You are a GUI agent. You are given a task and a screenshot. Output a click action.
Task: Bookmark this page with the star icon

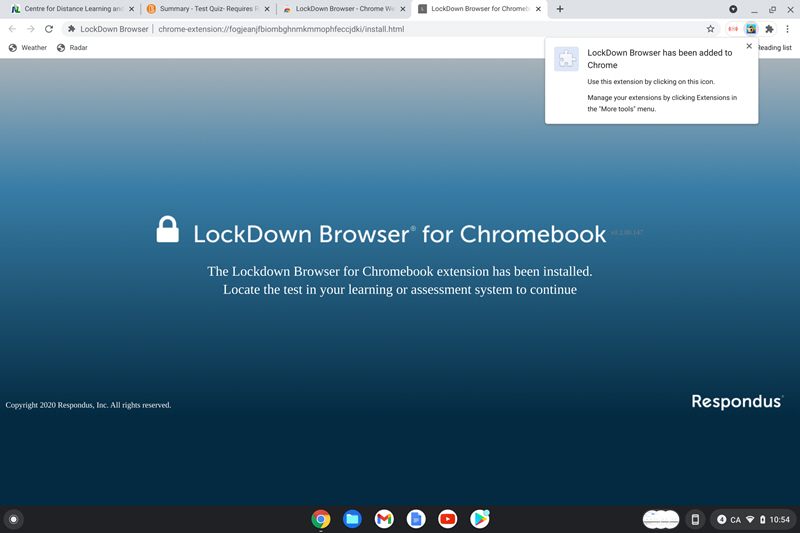[x=710, y=29]
